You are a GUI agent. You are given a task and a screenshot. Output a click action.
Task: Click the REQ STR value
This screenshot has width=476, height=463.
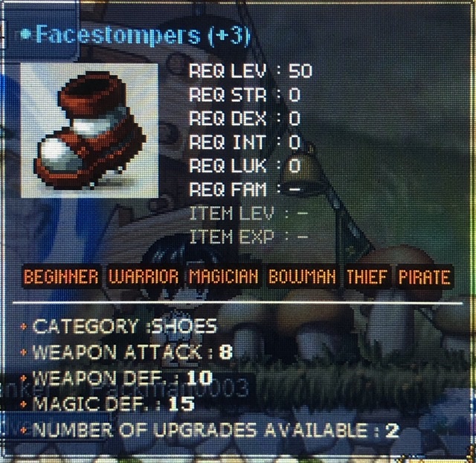click(295, 95)
